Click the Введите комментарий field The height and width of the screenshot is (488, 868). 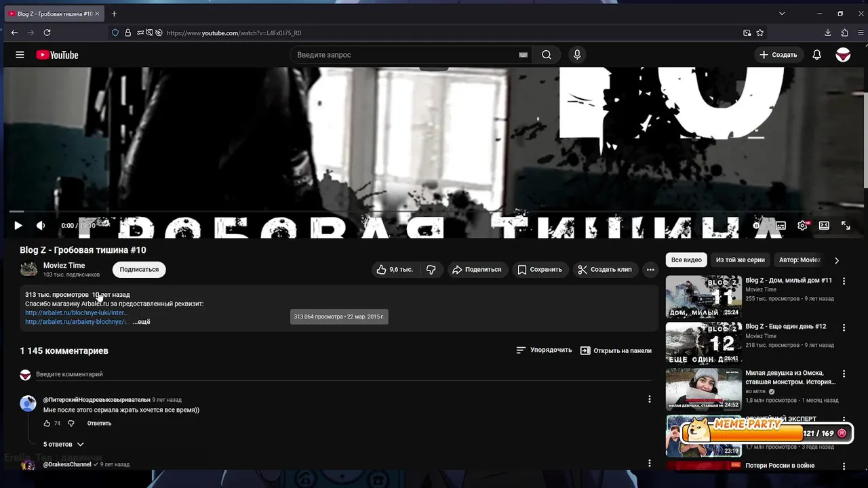(x=343, y=374)
